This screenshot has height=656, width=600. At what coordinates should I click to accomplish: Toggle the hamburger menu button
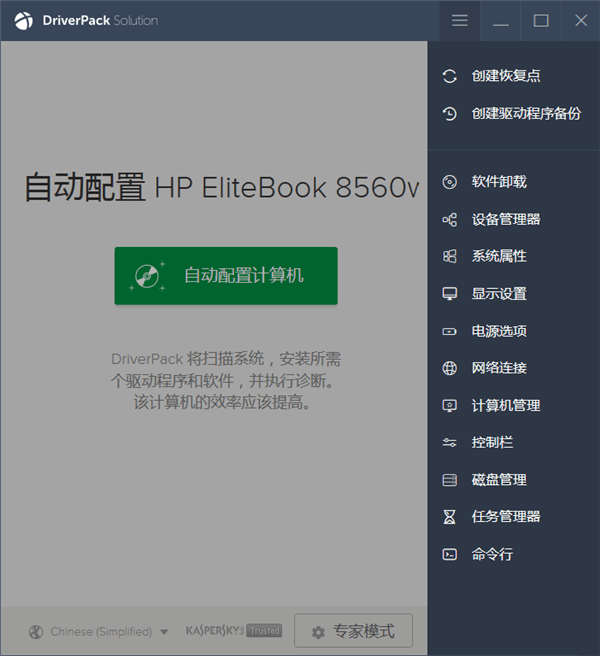tap(459, 20)
